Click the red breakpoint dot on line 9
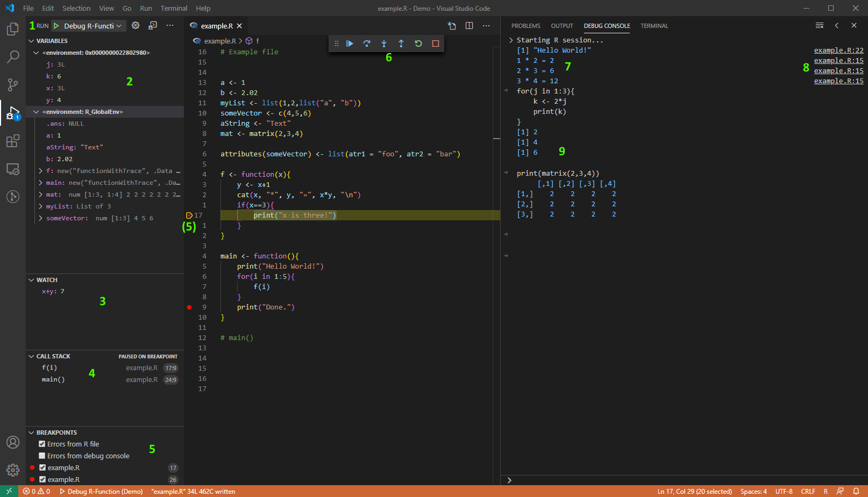The image size is (868, 497). point(189,307)
